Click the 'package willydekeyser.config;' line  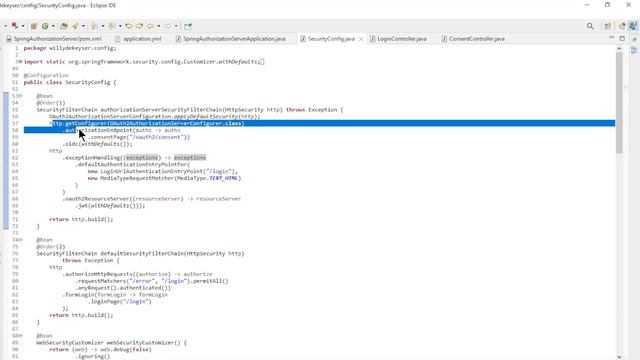[70, 48]
